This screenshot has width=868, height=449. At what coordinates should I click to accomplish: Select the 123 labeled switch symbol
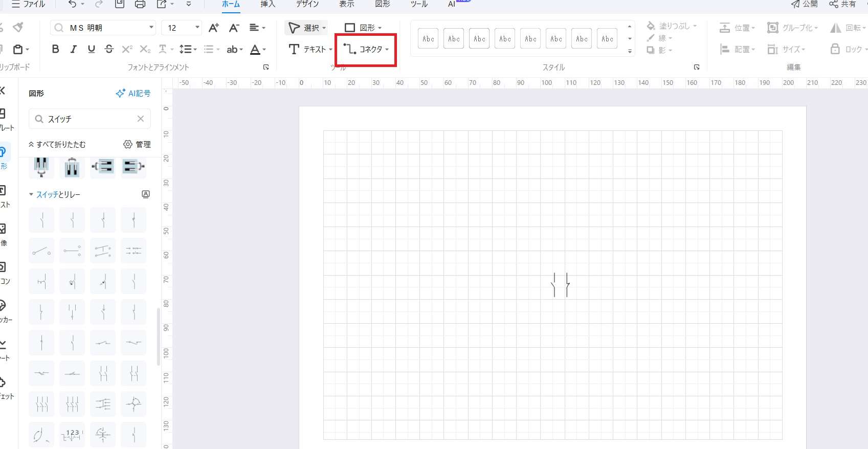[72, 435]
